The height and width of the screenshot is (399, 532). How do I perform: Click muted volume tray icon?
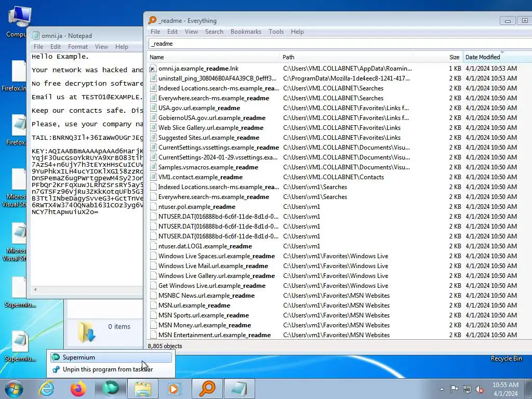coord(480,389)
